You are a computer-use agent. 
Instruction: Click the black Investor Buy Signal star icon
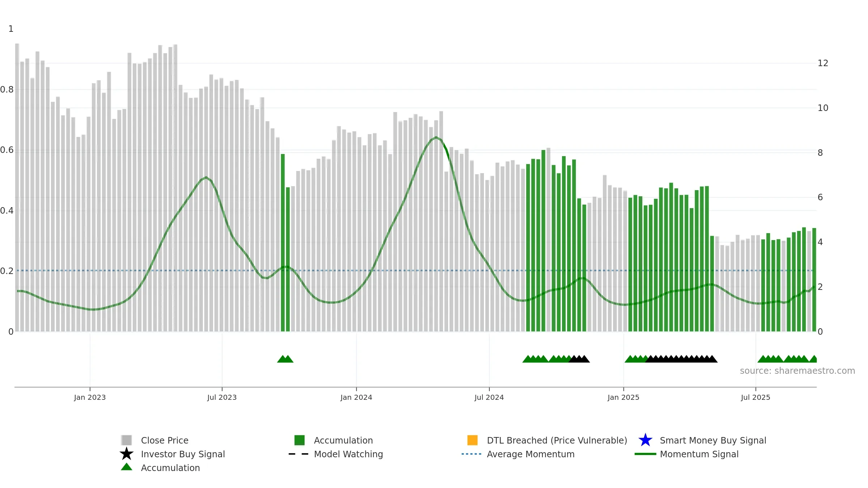pyautogui.click(x=127, y=454)
